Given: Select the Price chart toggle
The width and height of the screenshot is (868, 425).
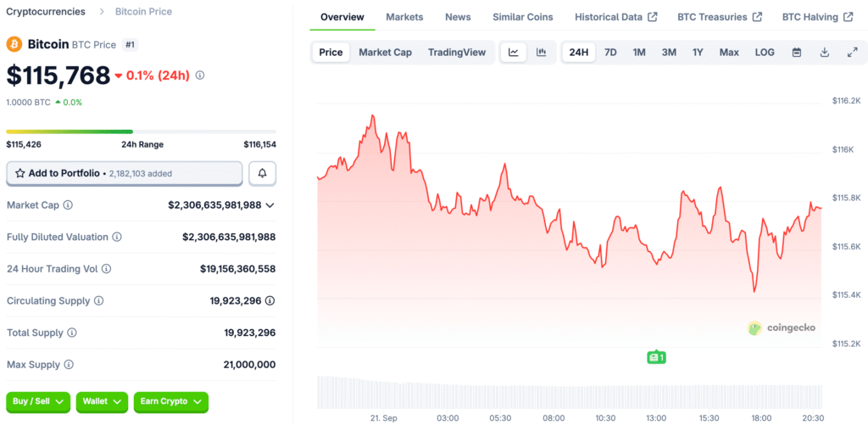Looking at the screenshot, I should [x=331, y=53].
